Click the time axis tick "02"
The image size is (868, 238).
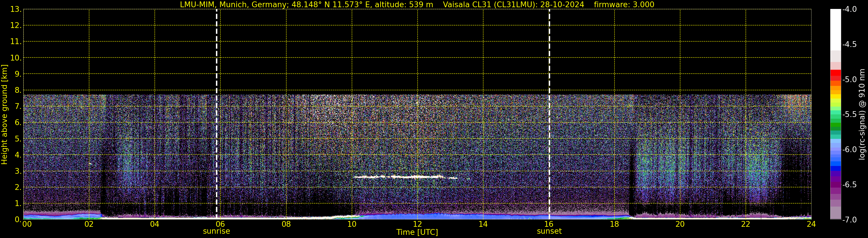tap(89, 224)
